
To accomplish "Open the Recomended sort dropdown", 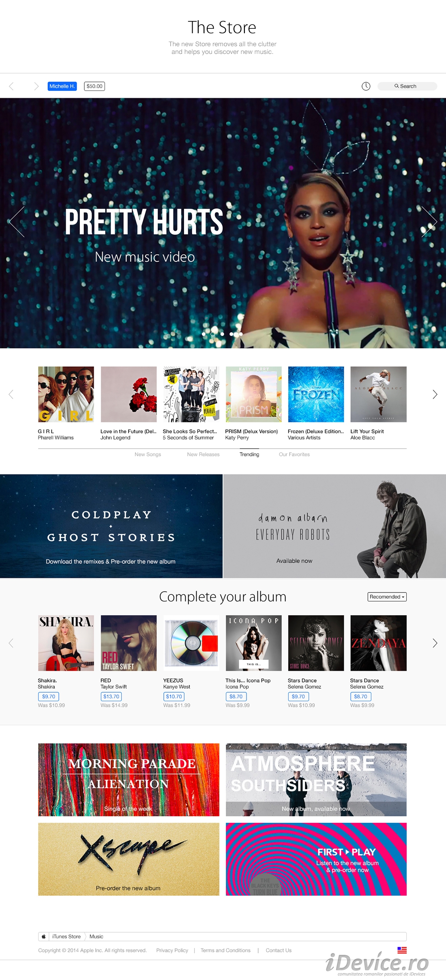I will [387, 597].
